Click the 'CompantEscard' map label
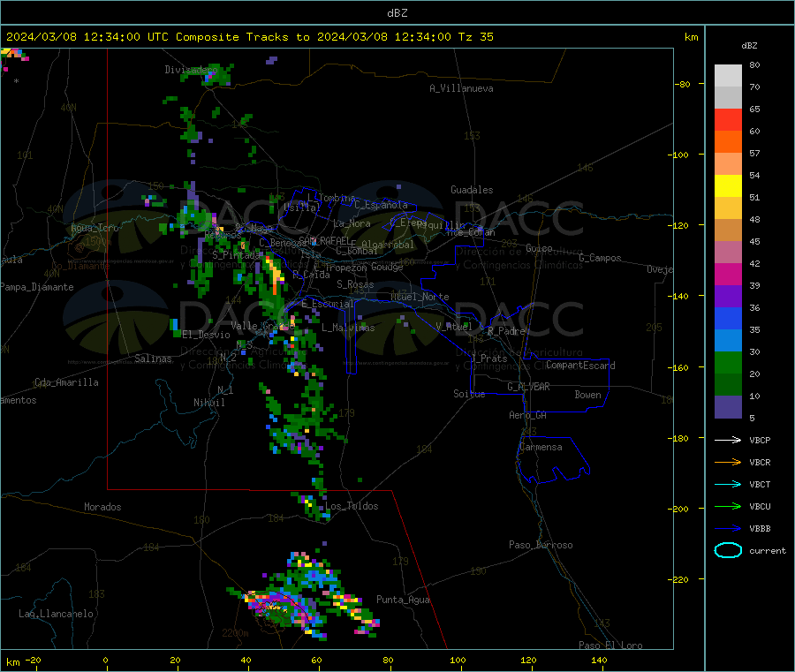795x672 pixels. pyautogui.click(x=580, y=366)
